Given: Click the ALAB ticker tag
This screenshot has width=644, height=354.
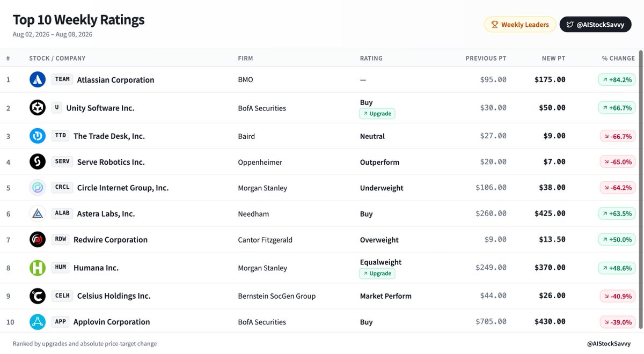Looking at the screenshot, I should [62, 213].
